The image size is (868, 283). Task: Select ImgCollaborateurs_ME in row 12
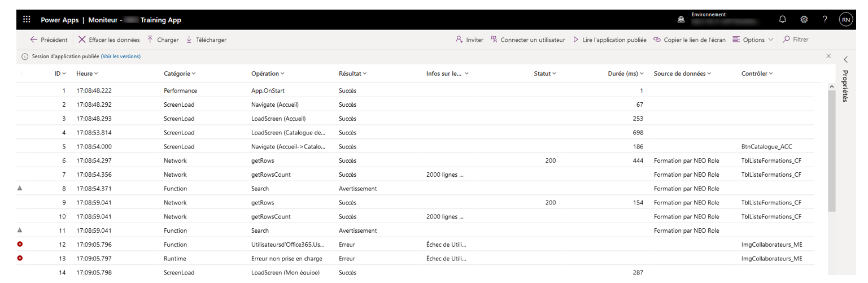pos(771,245)
